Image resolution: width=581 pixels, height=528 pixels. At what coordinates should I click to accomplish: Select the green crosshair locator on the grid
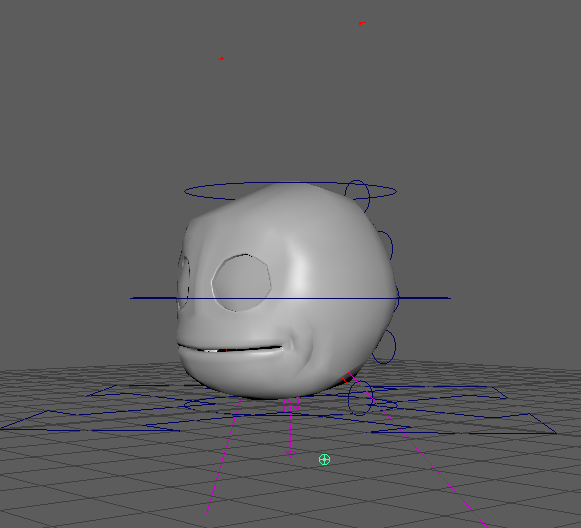point(324,459)
